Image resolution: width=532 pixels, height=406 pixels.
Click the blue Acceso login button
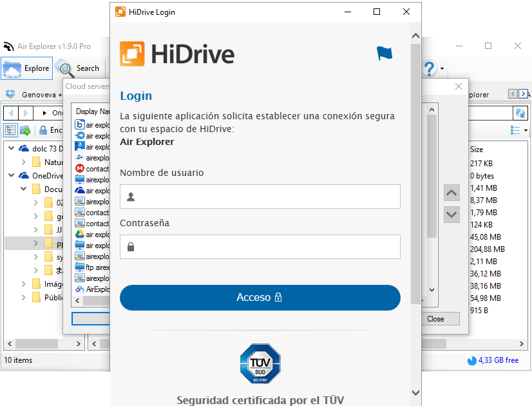260,297
